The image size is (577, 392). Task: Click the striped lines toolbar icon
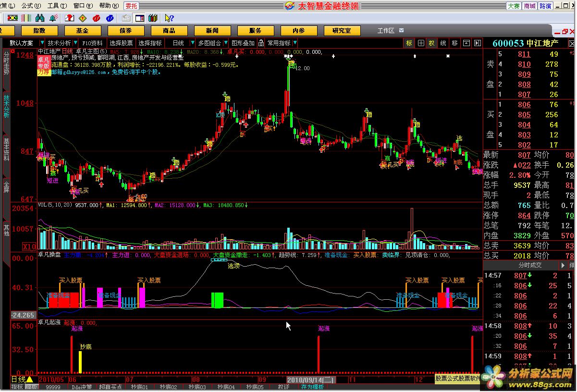point(26,18)
